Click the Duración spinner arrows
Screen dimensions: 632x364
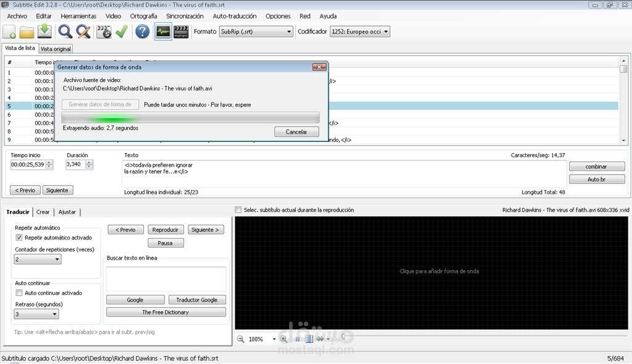point(89,164)
